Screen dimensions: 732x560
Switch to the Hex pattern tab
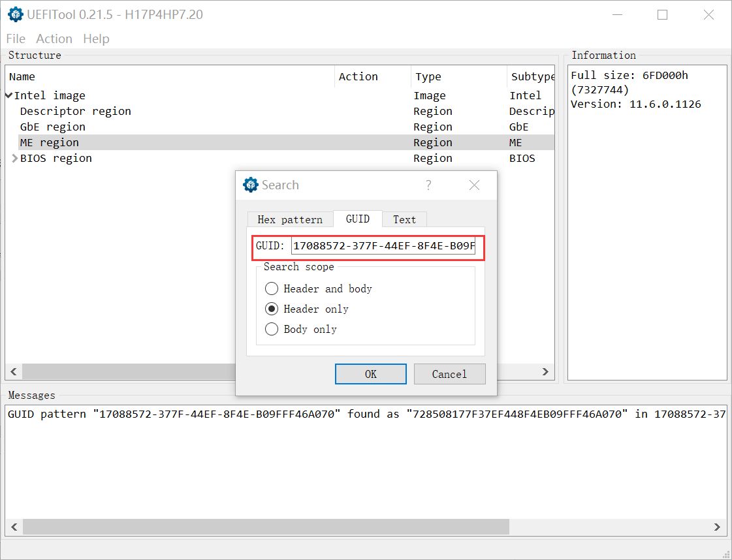pyautogui.click(x=290, y=219)
